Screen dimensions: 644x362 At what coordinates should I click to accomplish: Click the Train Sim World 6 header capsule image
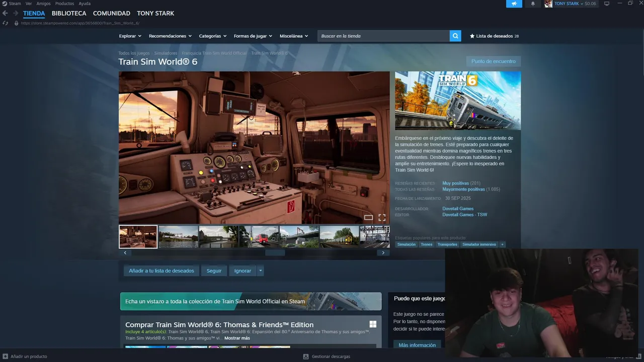458,101
